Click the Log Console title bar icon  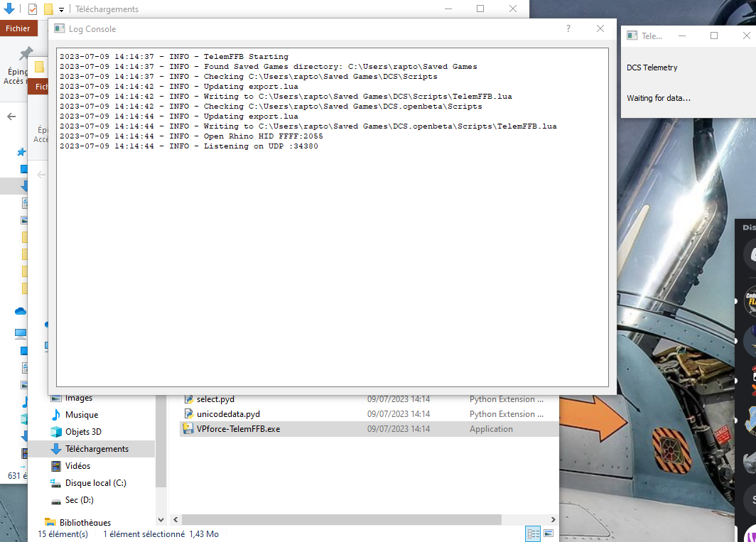[59, 29]
